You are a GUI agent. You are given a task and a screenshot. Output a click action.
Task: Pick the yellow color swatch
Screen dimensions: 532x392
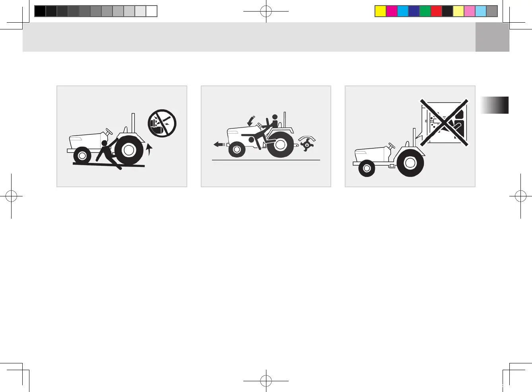[x=381, y=11]
